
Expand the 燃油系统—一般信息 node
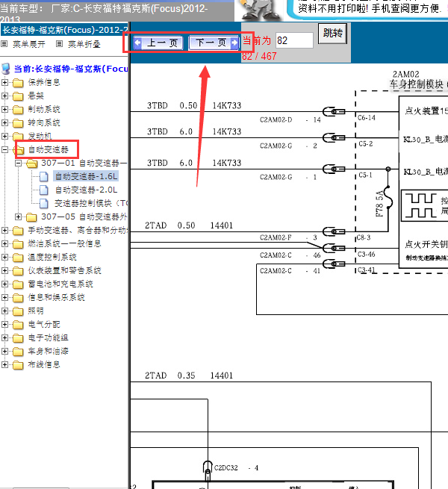coord(4,244)
